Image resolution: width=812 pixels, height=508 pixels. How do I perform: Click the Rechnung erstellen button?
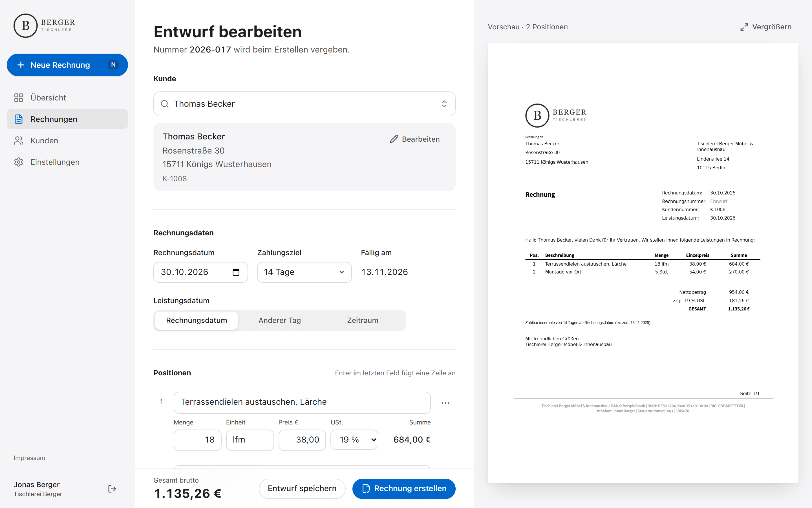(404, 489)
